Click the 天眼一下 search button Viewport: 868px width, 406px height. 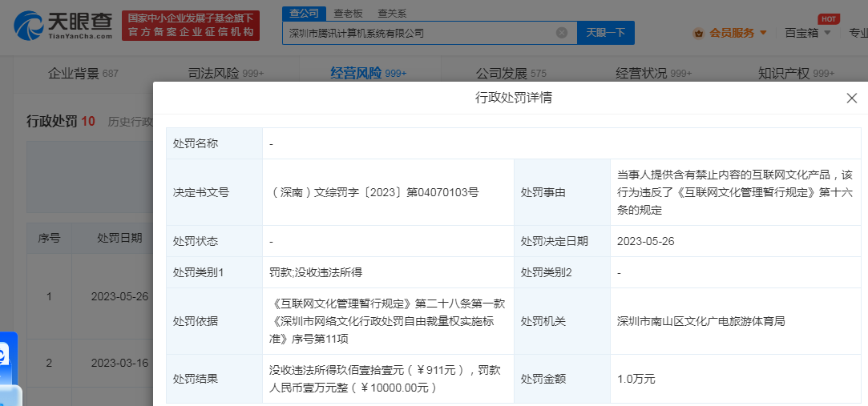[x=606, y=33]
